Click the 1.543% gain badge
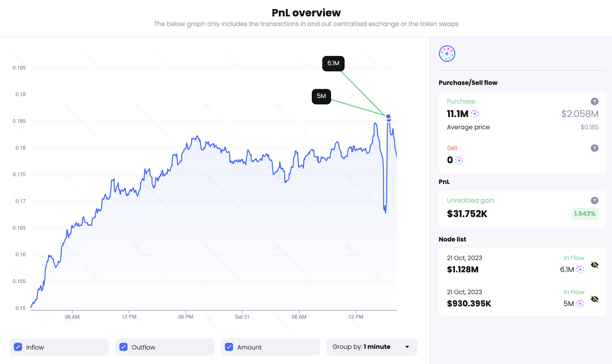 585,214
